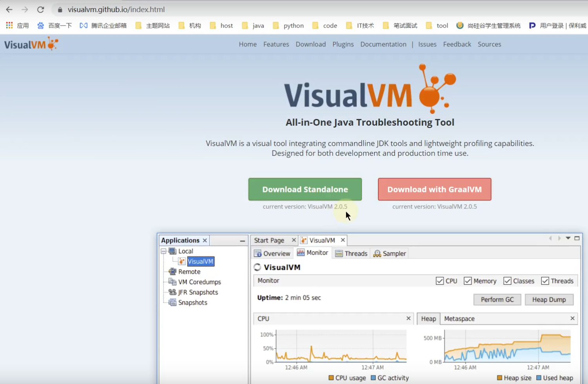588x384 pixels.
Task: Open the 百度一下 paw icon bookmark
Action: coord(40,26)
